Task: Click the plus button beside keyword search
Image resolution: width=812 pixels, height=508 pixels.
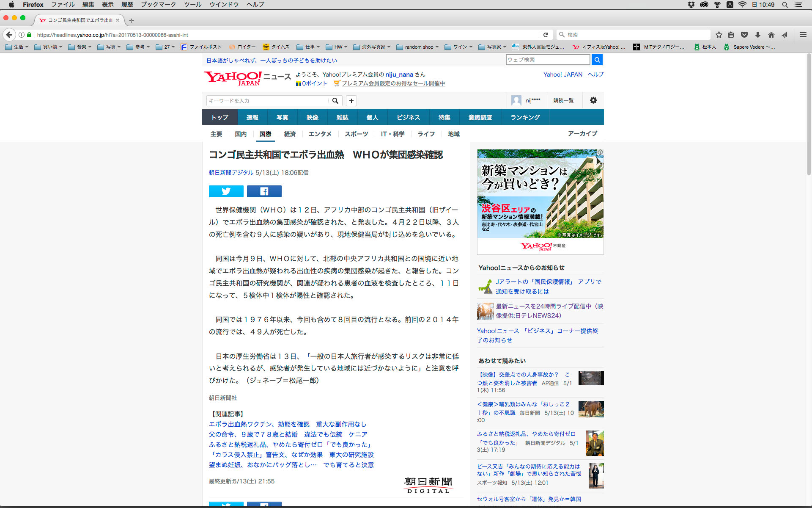Action: coord(351,101)
